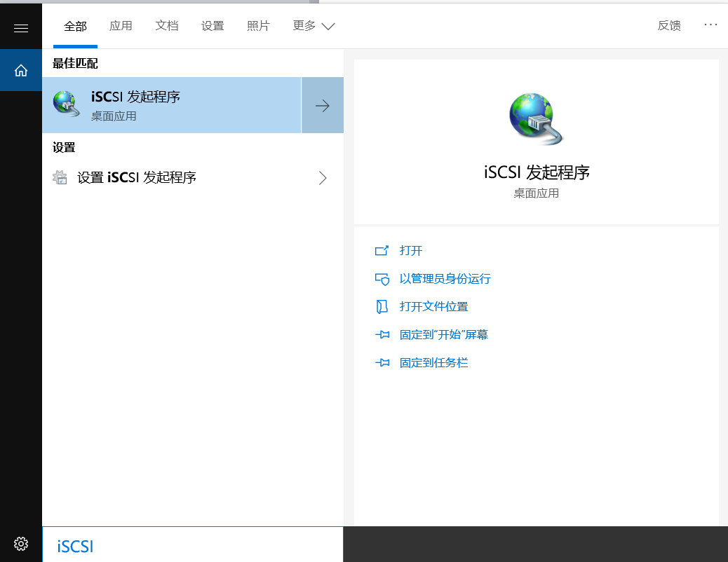Open the three-dot more options menu
Screen dimensions: 728x562
(710, 25)
